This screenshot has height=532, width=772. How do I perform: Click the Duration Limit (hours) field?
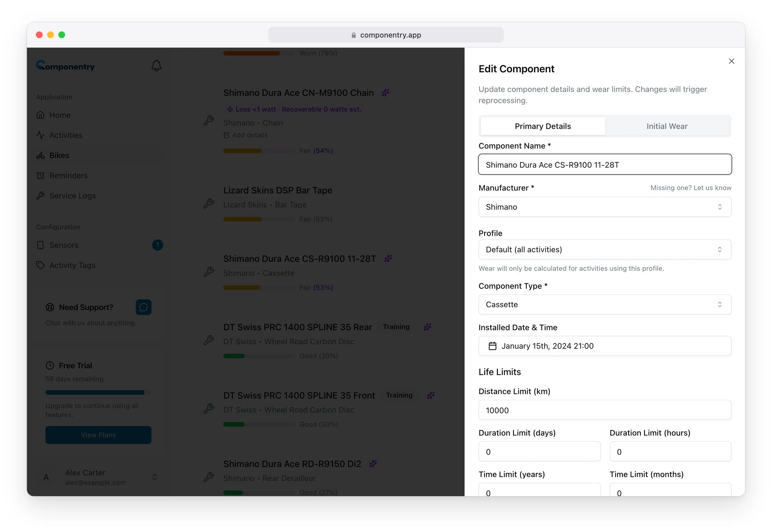pyautogui.click(x=670, y=452)
